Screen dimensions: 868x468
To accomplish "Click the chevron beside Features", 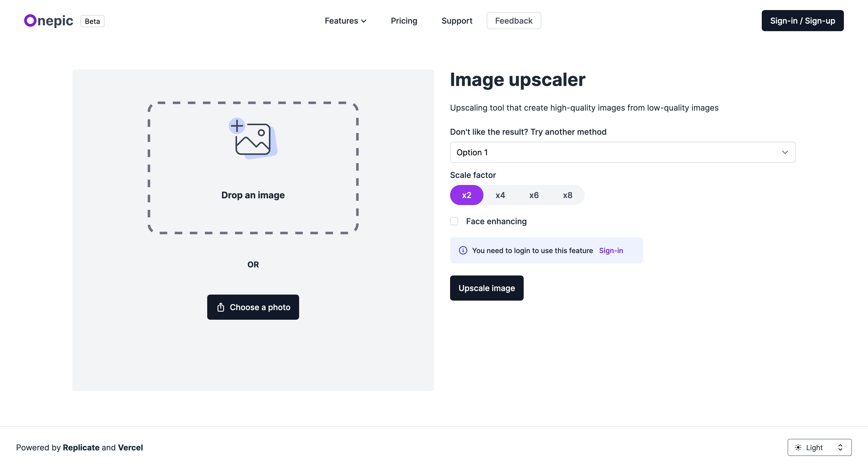I will tap(364, 21).
